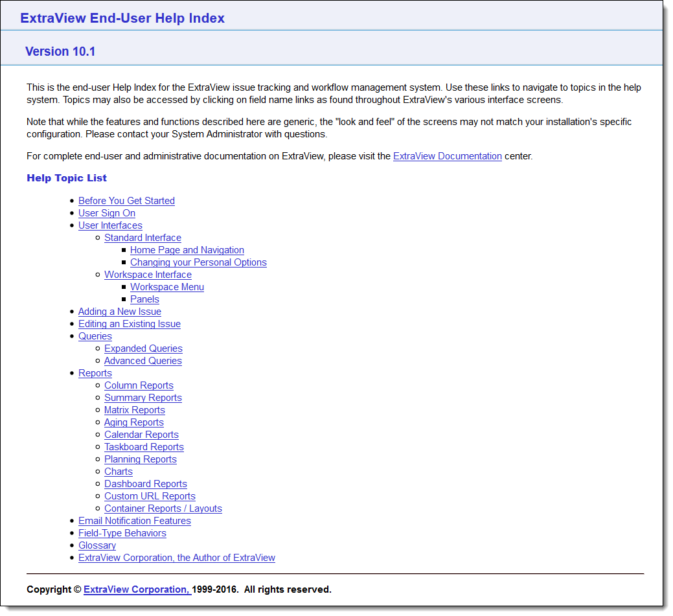View Expanded Queries help
The height and width of the screenshot is (616, 673).
click(x=143, y=348)
